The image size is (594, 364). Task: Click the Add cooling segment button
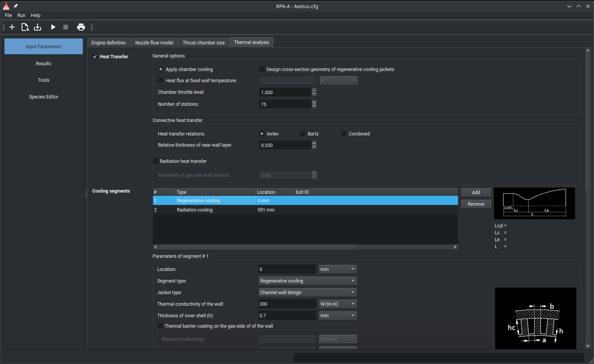pos(476,193)
